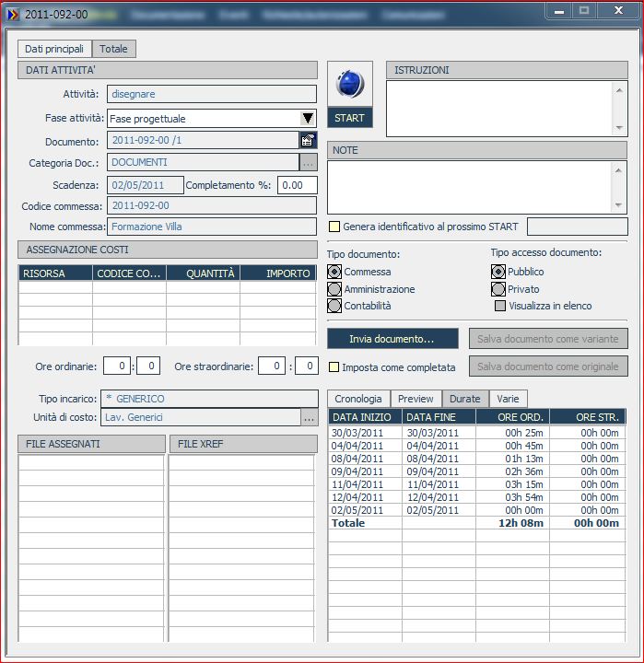Click Invia documento button
The image size is (644, 663).
(x=392, y=339)
